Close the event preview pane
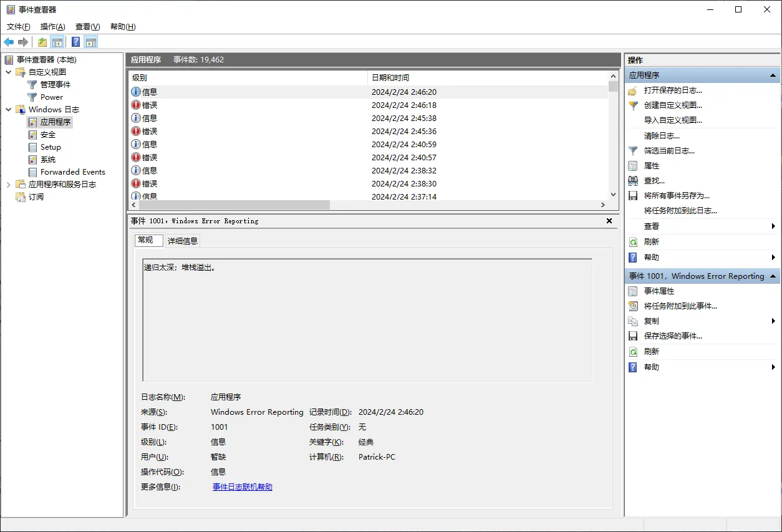 (x=609, y=221)
